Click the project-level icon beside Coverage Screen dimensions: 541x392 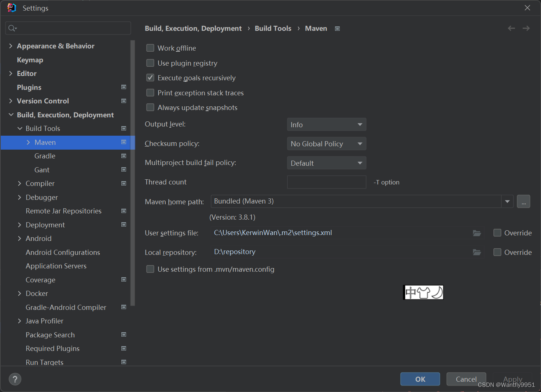click(x=124, y=280)
